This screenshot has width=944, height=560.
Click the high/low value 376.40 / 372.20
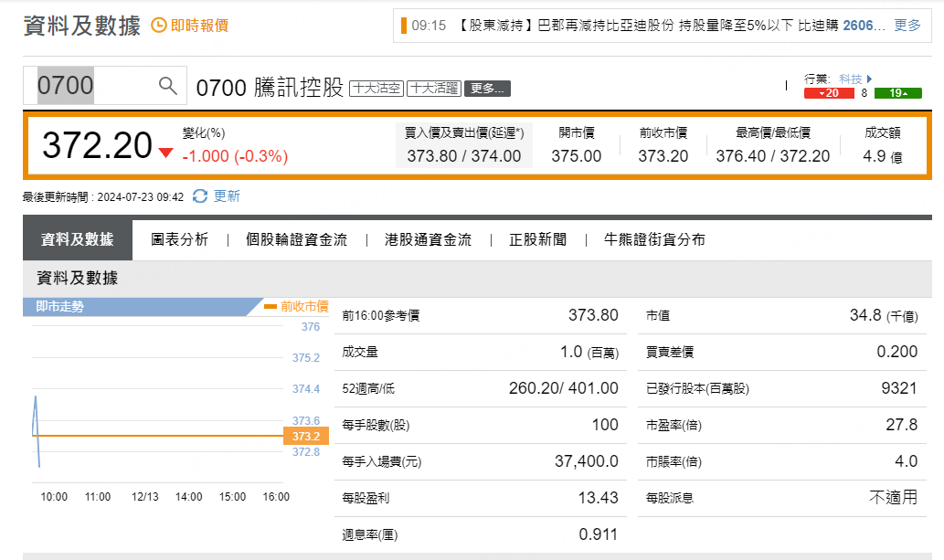(x=773, y=156)
